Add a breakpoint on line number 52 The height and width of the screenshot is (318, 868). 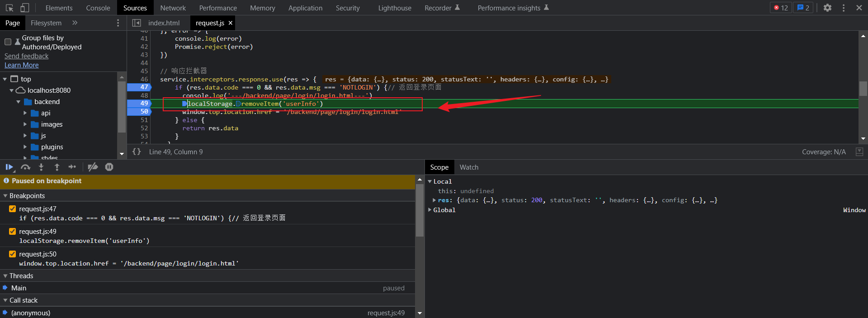tap(144, 128)
